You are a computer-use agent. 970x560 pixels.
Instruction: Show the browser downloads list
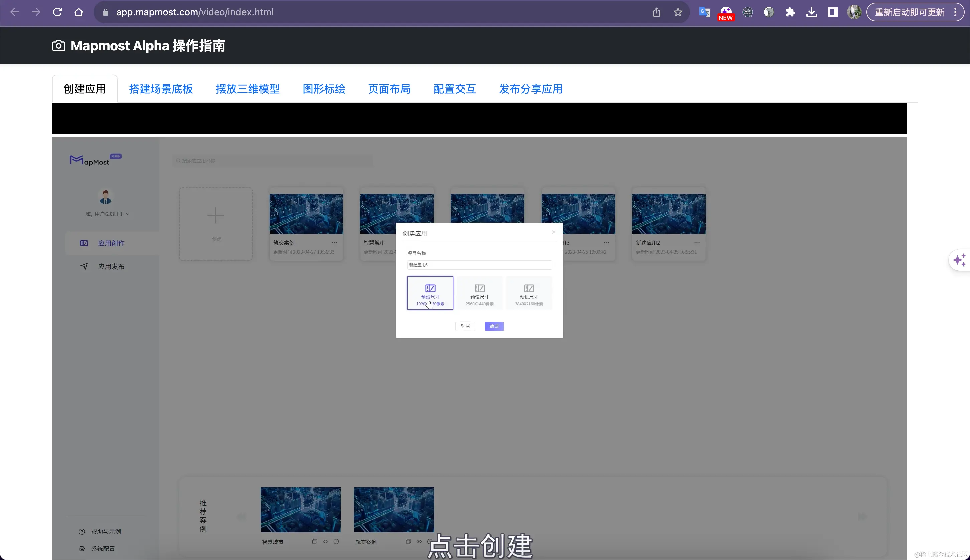coord(811,12)
